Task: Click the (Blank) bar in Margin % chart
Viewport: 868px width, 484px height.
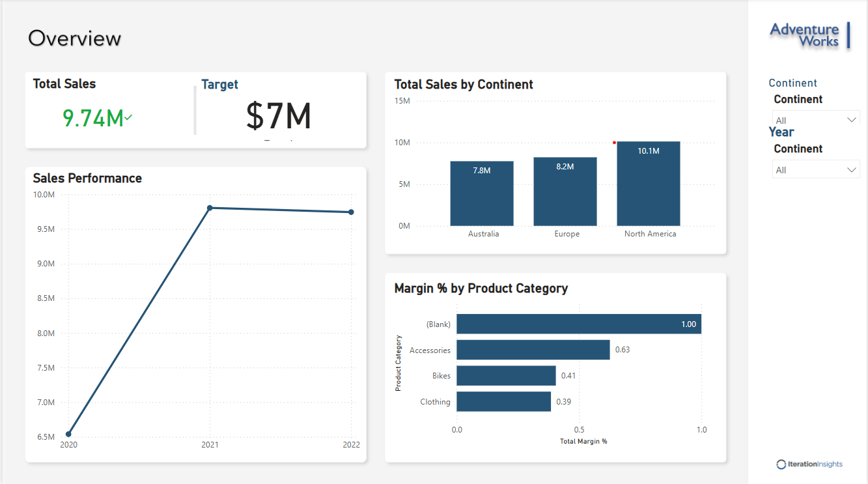Action: point(578,324)
